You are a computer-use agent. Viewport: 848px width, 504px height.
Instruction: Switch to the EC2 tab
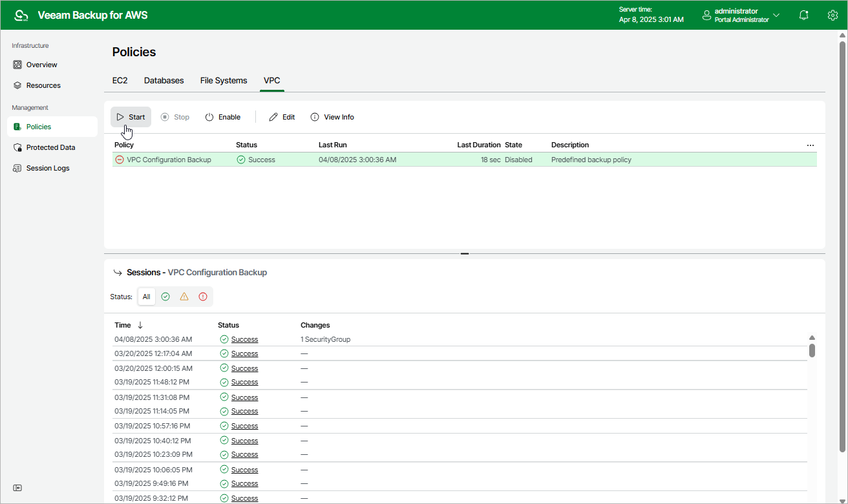pos(120,81)
